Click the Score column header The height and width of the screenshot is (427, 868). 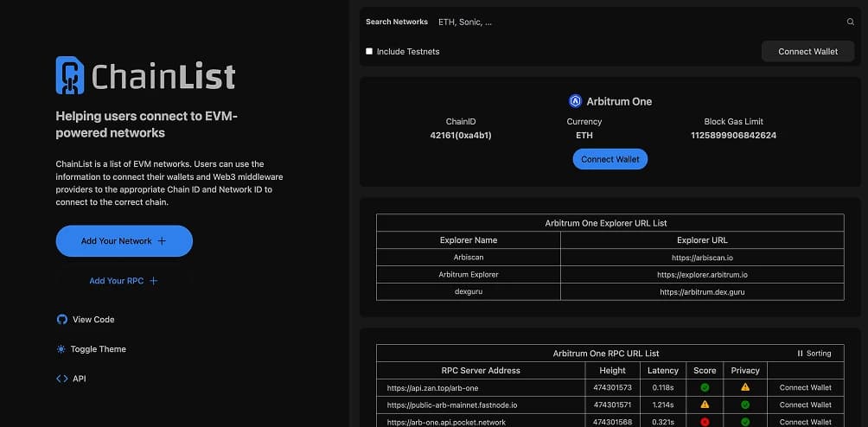[x=704, y=371]
